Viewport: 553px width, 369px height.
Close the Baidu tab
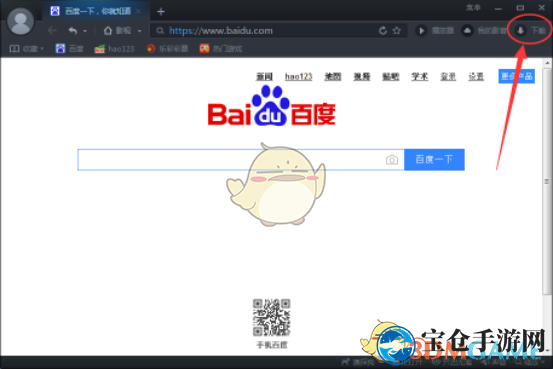click(x=139, y=11)
